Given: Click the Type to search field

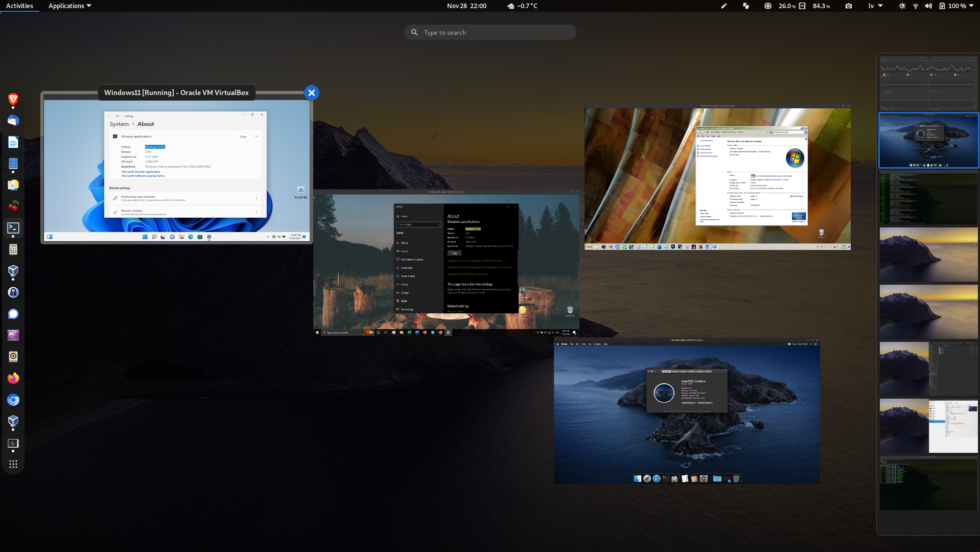Looking at the screenshot, I should point(491,32).
